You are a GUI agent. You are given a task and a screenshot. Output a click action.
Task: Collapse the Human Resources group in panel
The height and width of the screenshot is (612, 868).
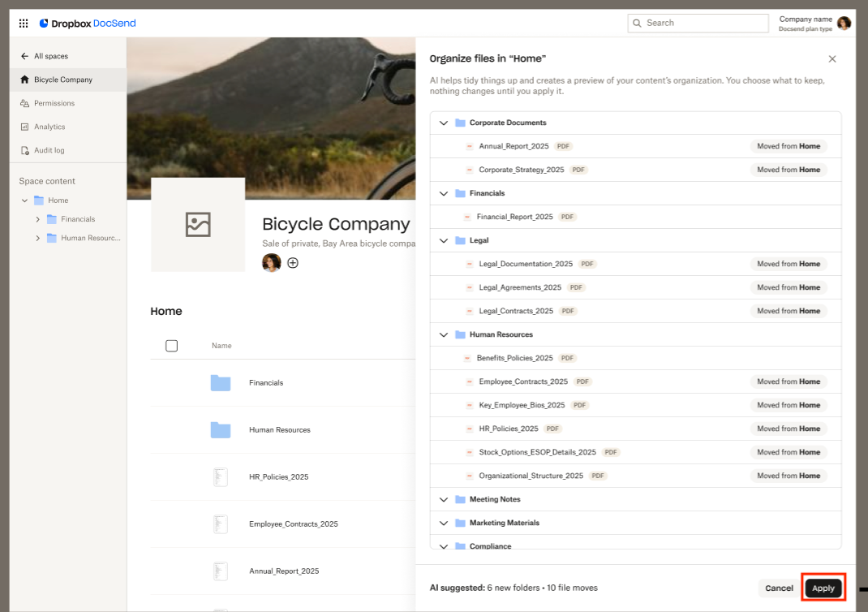443,335
